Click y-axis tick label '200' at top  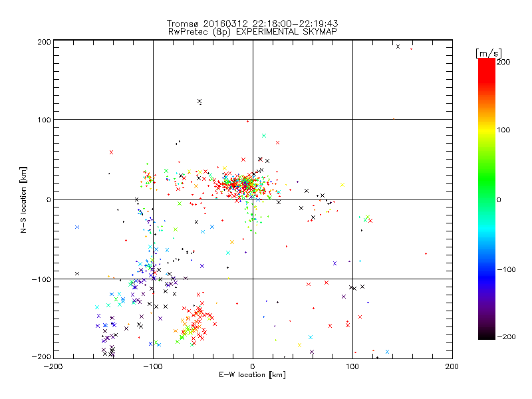pos(45,42)
